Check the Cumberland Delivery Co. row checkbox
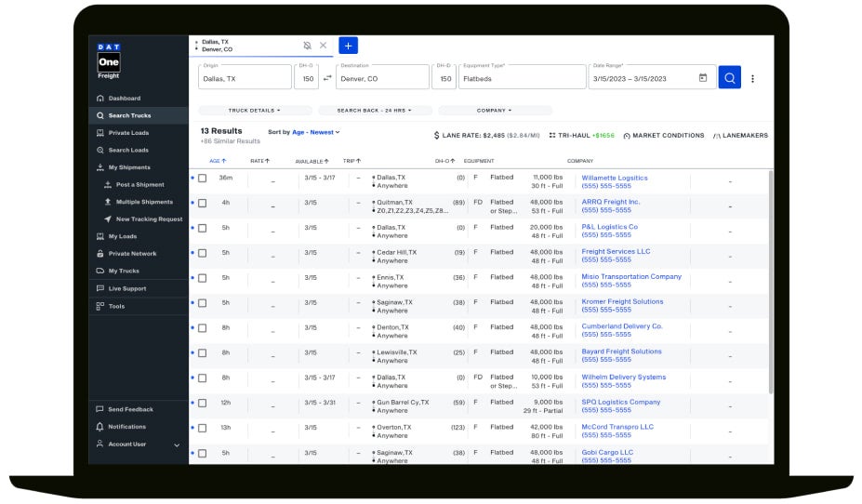The image size is (862, 504). click(203, 328)
